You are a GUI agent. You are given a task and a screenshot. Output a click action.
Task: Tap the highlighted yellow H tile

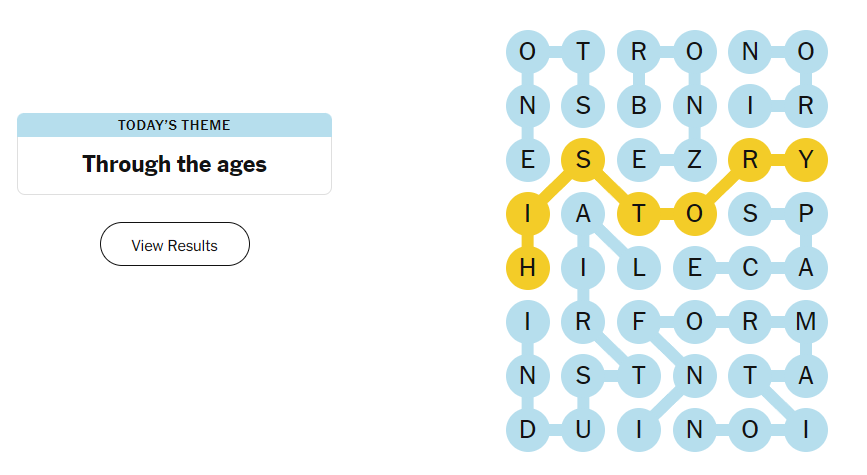pos(528,268)
